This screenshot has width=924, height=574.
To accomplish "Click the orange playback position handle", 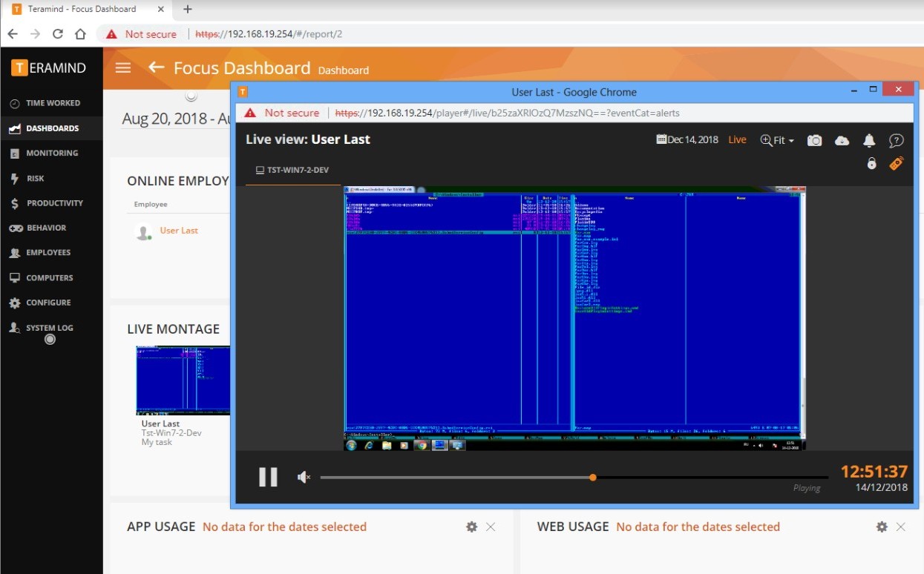I will 592,477.
